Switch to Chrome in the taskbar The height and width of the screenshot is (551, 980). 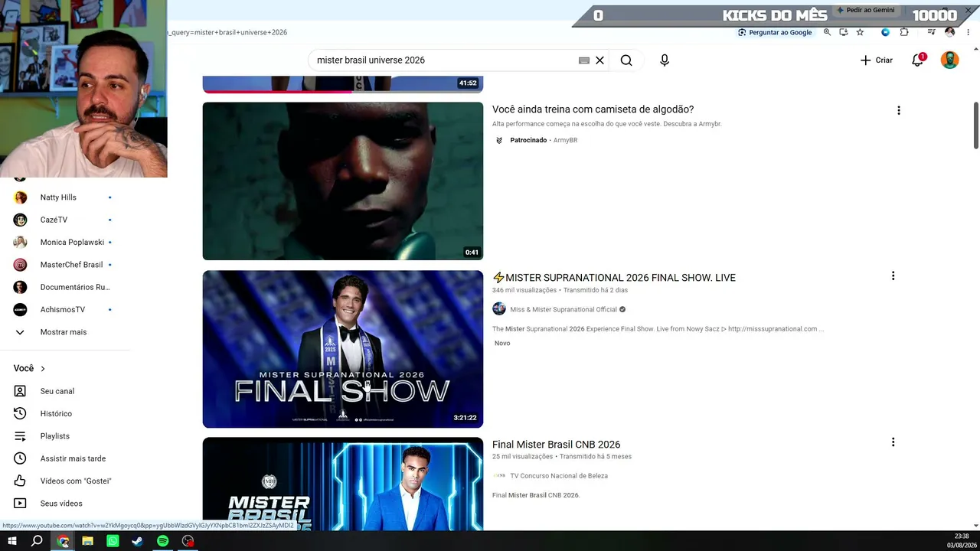pos(64,541)
